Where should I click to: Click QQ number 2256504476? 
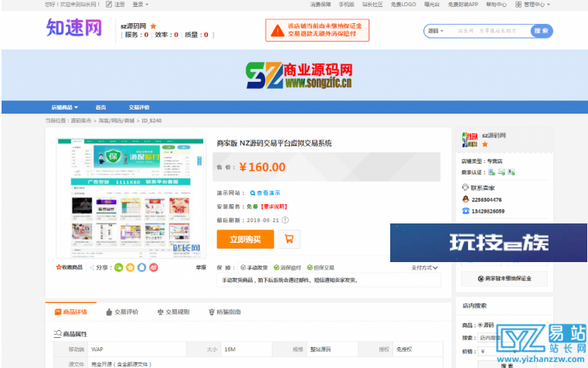click(486, 199)
